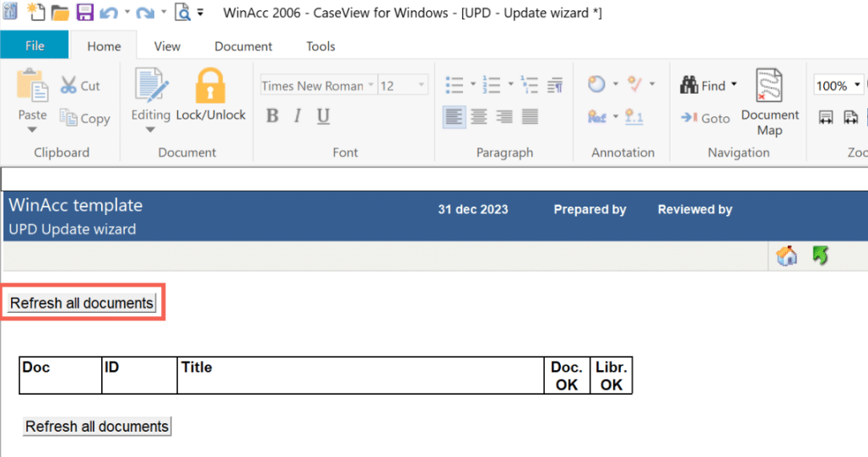Click the lower Refresh all documents button
This screenshot has height=457, width=868.
point(97,426)
